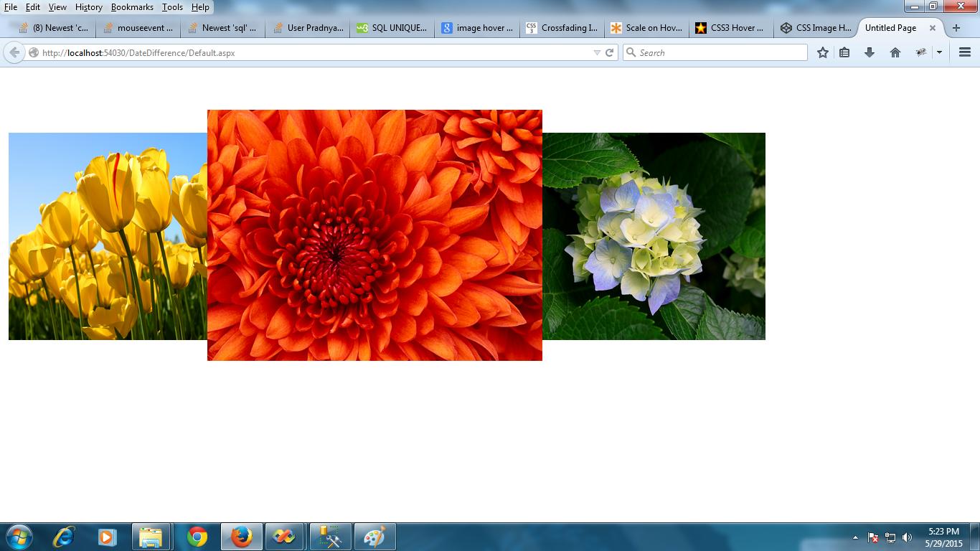Open the volume speaker control
Viewport: 980px width, 551px height.
click(x=907, y=537)
